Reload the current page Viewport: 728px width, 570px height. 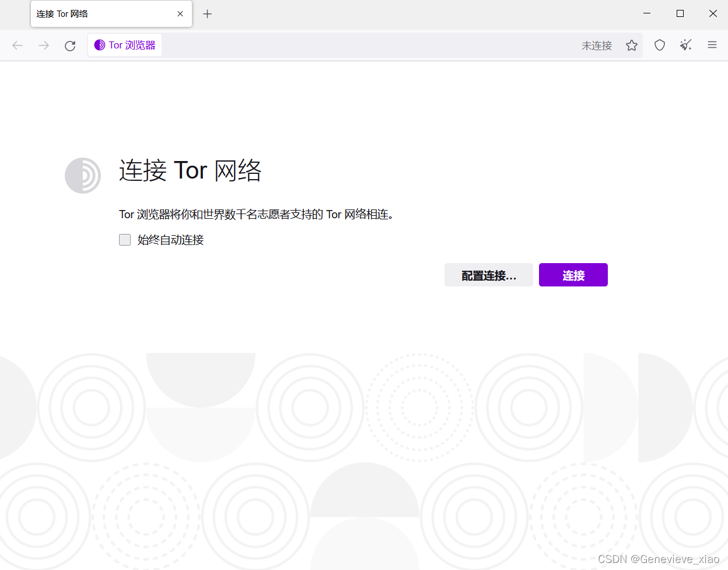click(x=70, y=46)
